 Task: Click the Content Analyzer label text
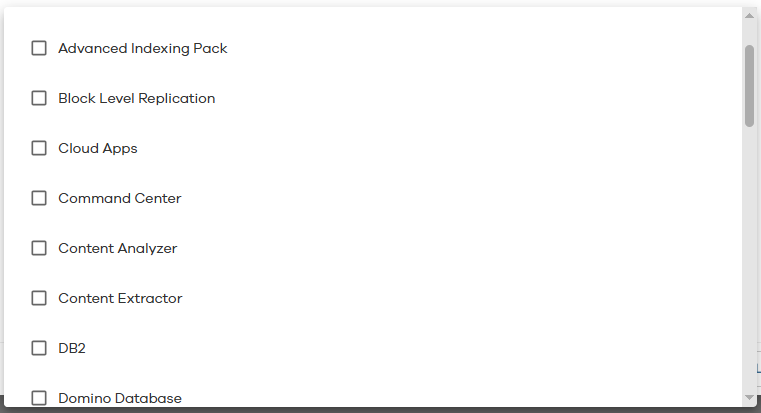coord(118,248)
